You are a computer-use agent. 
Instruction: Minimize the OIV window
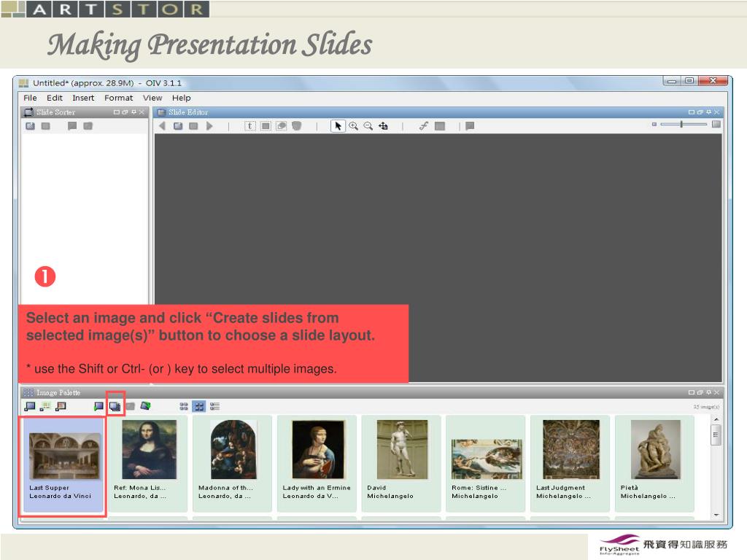tap(672, 81)
